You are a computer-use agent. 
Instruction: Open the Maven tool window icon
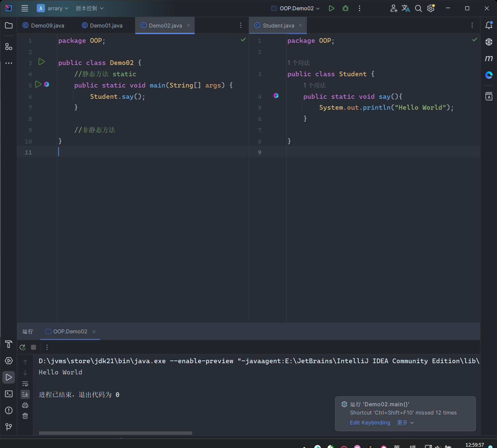tap(489, 59)
